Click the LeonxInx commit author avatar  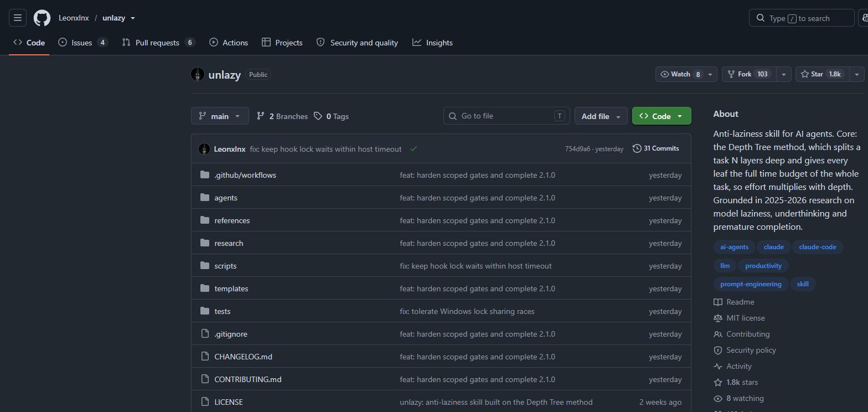[204, 149]
